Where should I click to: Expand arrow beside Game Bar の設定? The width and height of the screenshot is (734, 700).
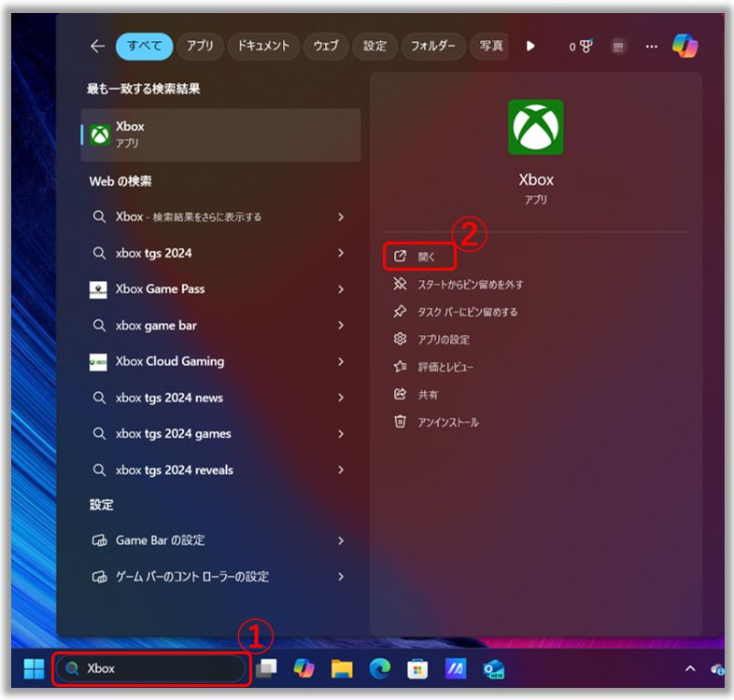coord(341,540)
